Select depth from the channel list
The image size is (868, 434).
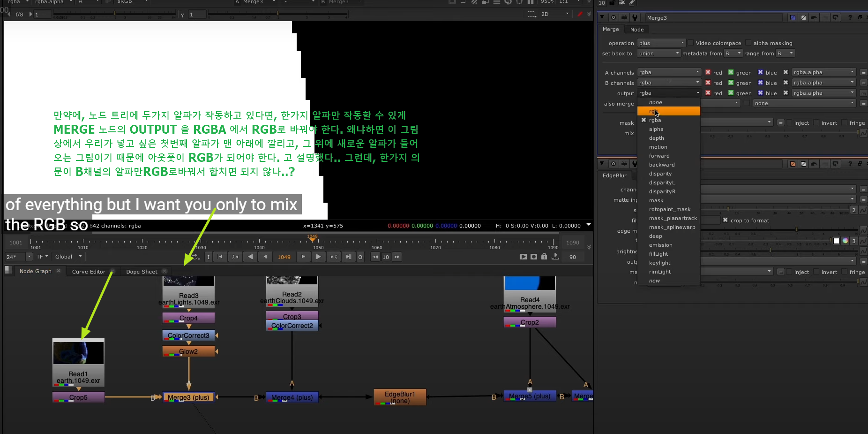pyautogui.click(x=668, y=138)
